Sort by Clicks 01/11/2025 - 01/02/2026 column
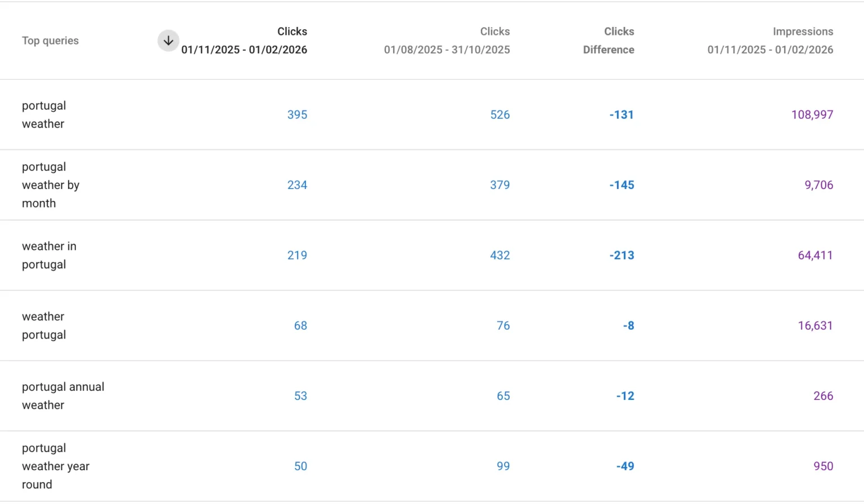Screen dimensions: 864x504 244,40
